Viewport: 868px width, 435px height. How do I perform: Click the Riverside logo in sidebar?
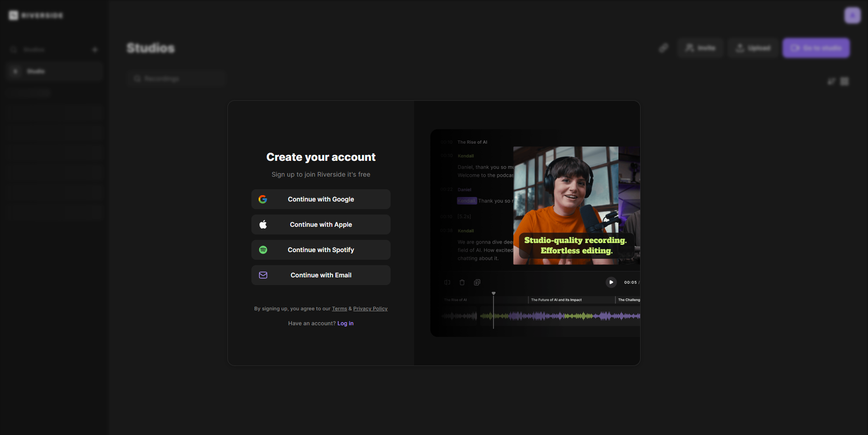[36, 15]
